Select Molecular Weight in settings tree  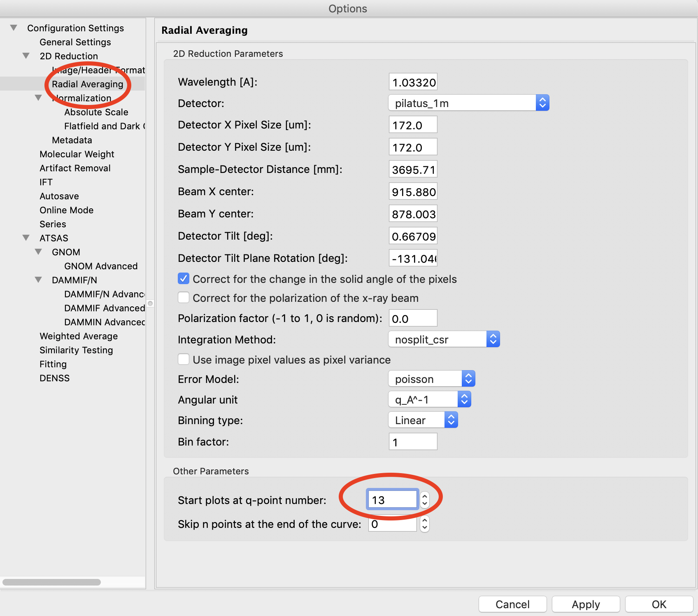(77, 154)
